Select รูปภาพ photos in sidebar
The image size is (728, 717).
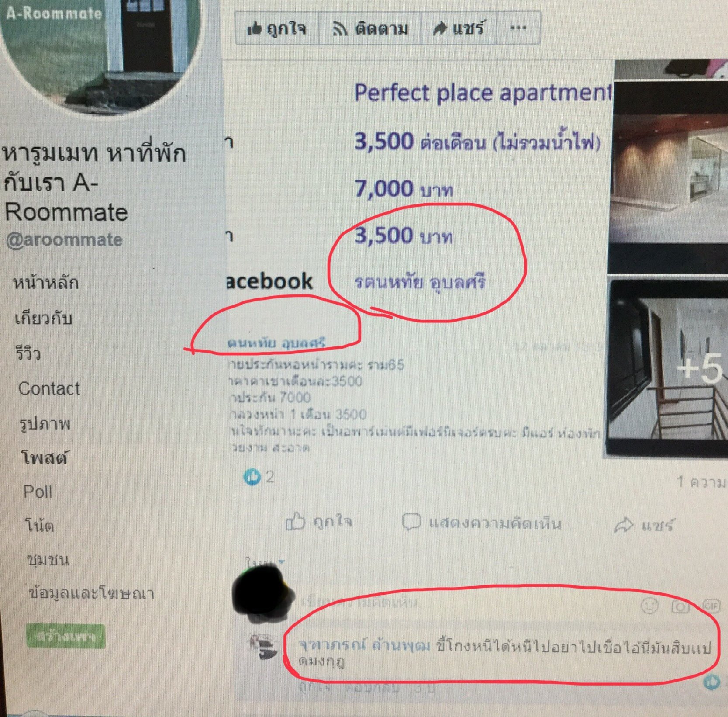pyautogui.click(x=45, y=423)
